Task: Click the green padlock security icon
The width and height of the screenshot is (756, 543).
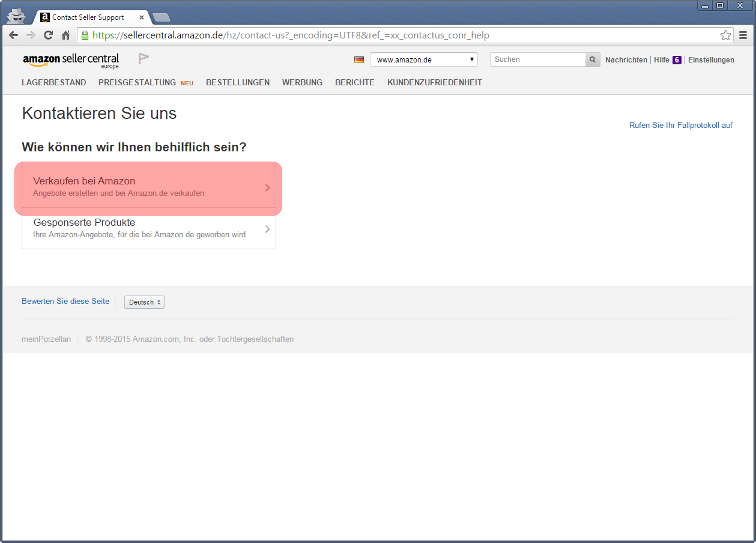Action: coord(85,35)
